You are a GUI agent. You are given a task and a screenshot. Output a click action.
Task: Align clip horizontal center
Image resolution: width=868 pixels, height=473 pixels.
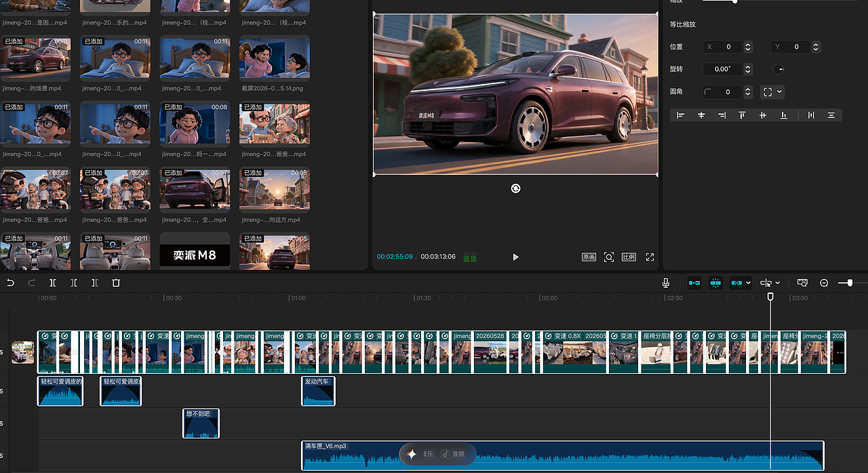pyautogui.click(x=701, y=115)
